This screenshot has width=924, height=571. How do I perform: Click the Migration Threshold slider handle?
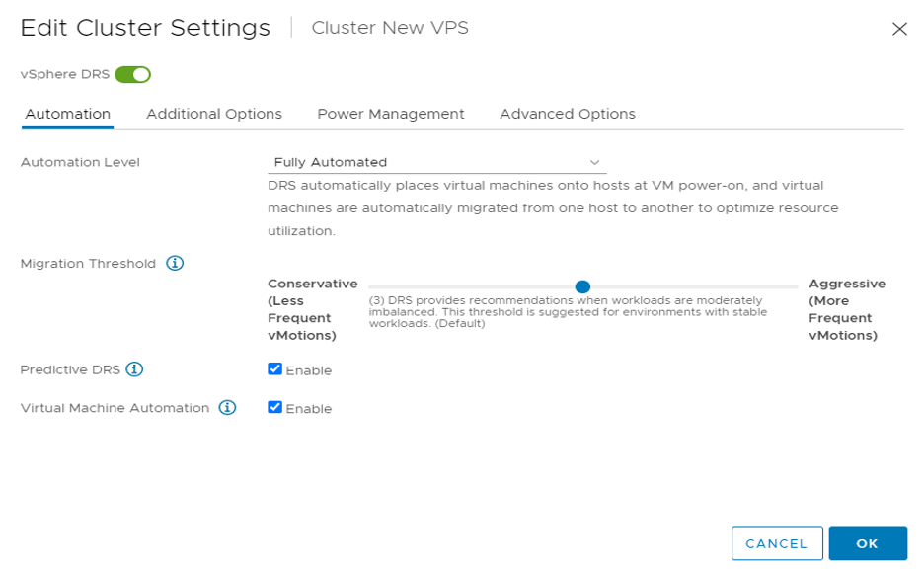point(582,286)
